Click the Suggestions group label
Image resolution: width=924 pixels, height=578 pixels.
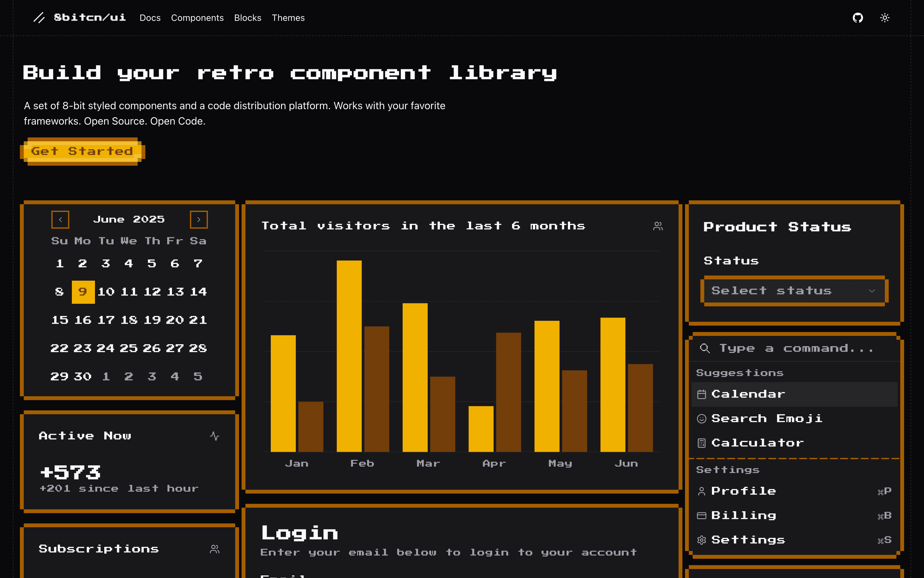pos(740,373)
